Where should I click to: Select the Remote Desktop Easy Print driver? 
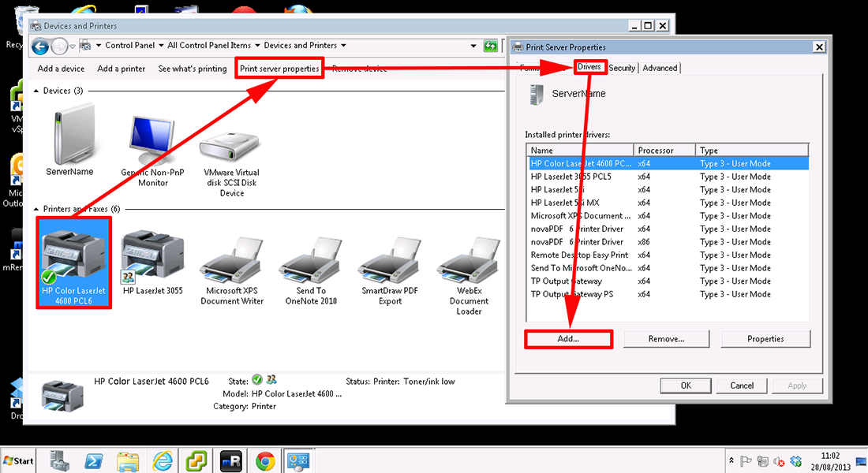(x=668, y=255)
